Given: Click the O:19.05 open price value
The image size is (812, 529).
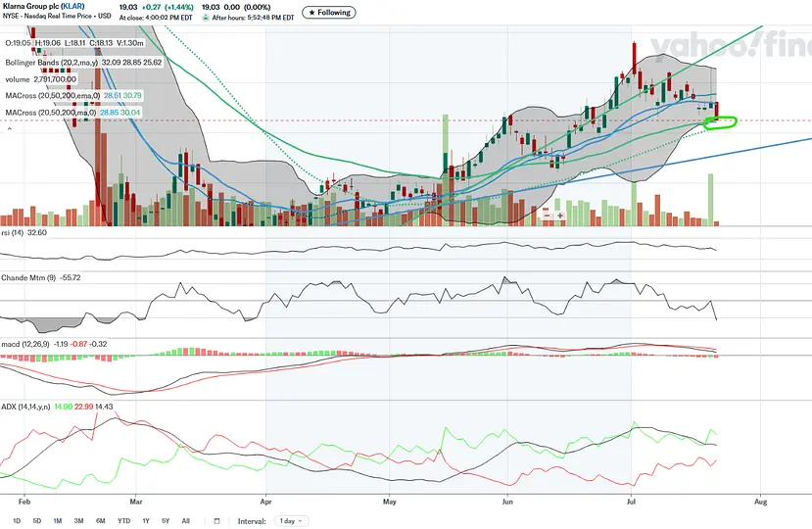Looking at the screenshot, I should tap(19, 43).
